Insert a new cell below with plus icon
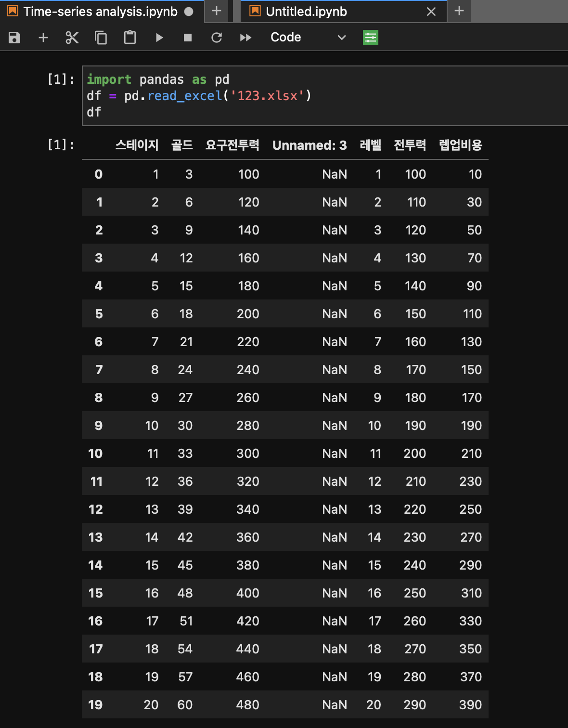Viewport: 568px width, 728px height. pos(43,38)
